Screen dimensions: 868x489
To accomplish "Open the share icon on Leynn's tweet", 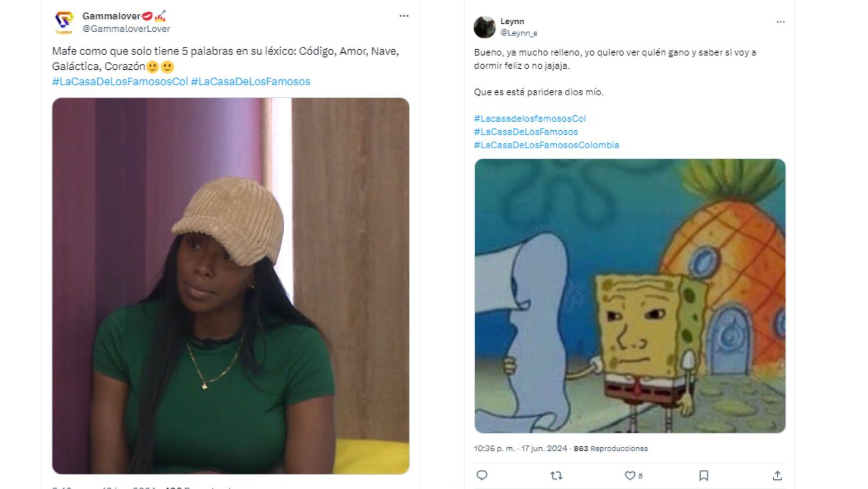I will click(778, 476).
